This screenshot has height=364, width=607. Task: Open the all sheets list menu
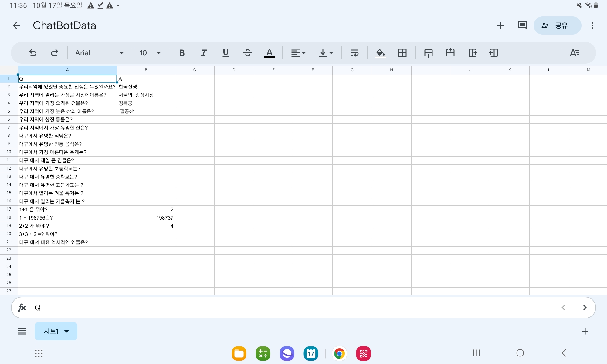(22, 331)
